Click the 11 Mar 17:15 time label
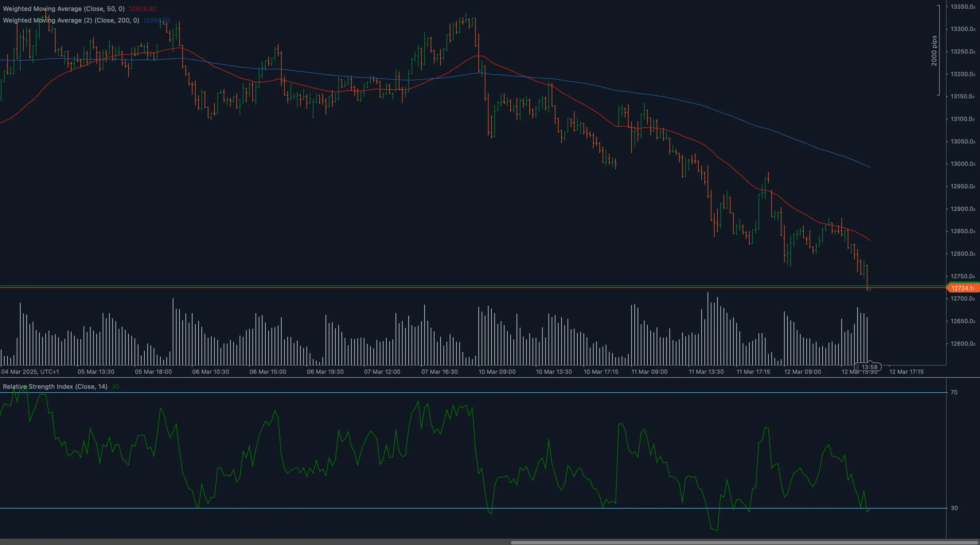The image size is (980, 545). coord(753,372)
